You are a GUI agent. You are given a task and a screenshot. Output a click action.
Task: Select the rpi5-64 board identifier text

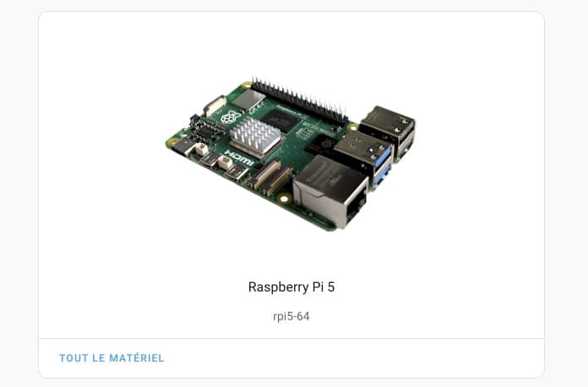pyautogui.click(x=291, y=316)
